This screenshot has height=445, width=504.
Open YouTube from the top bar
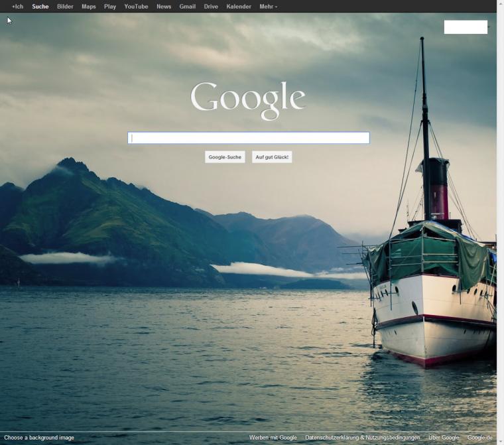pos(137,7)
